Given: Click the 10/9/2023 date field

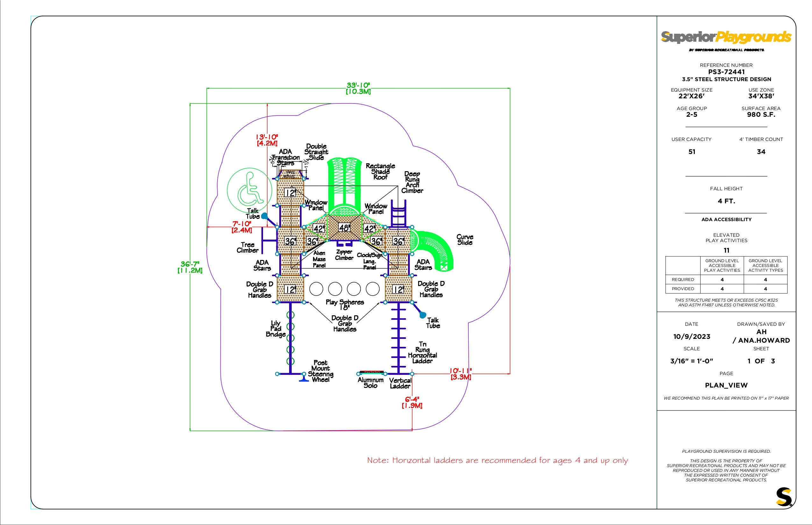Looking at the screenshot, I should (692, 337).
